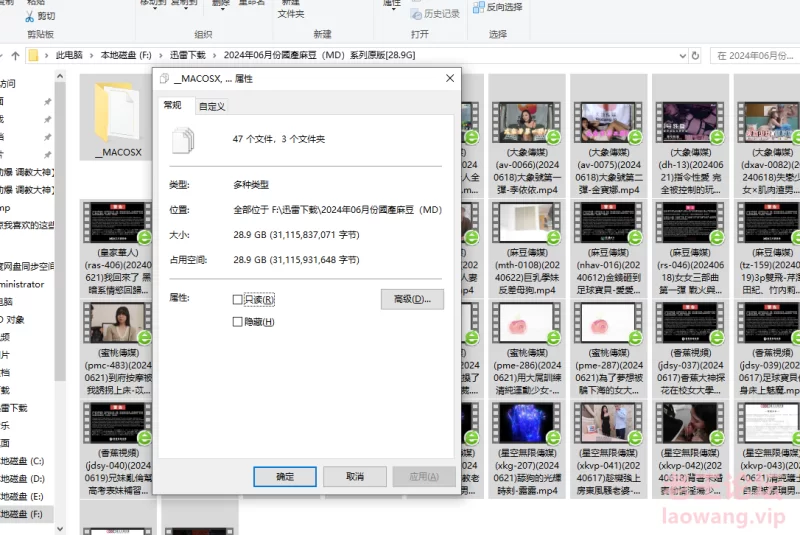Select the tz-159 video thumbnail
Image resolution: width=800 pixels, height=535 pixels.
tap(769, 222)
